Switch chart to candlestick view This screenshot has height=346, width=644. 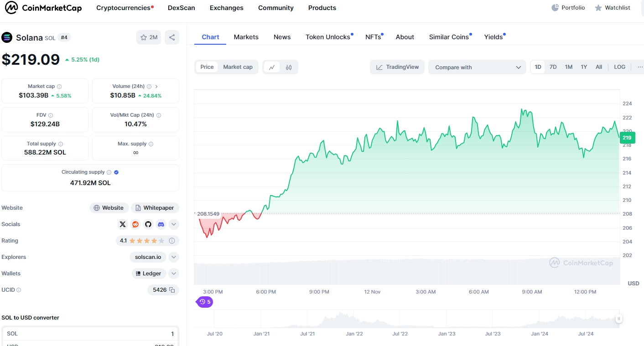point(289,67)
